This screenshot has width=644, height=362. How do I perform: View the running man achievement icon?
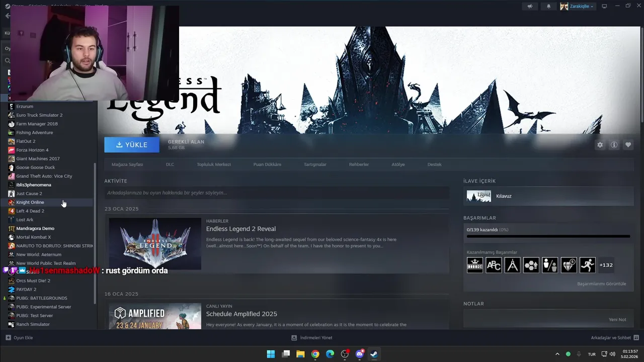(587, 265)
